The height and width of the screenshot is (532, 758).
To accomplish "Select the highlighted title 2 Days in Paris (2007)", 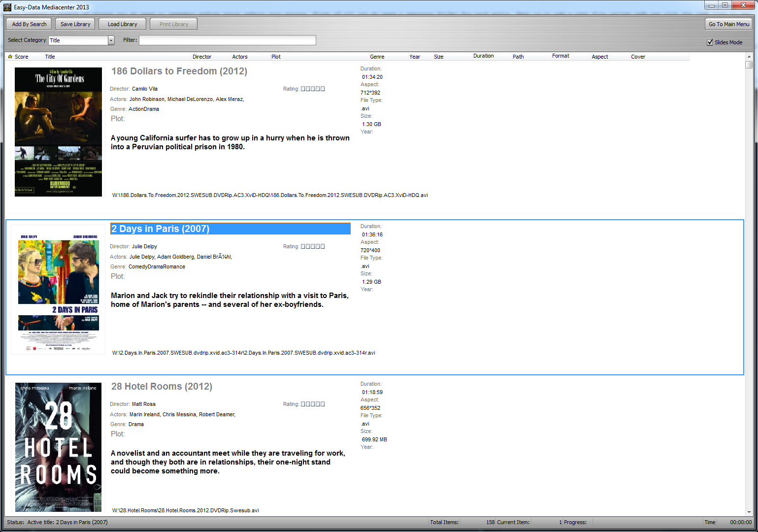I will tap(231, 229).
